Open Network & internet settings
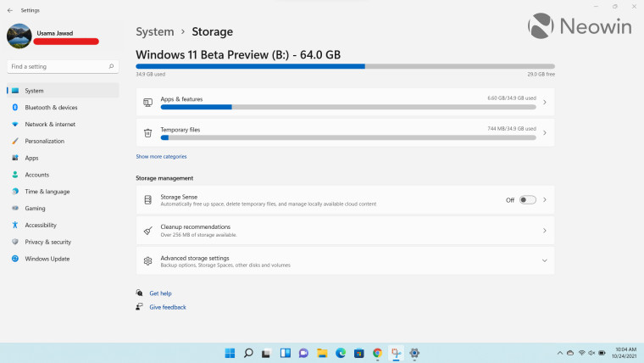The height and width of the screenshot is (363, 644). pos(63,124)
